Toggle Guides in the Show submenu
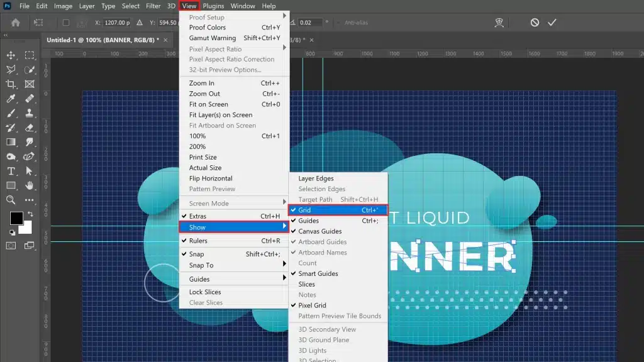644x362 pixels. [338, 221]
